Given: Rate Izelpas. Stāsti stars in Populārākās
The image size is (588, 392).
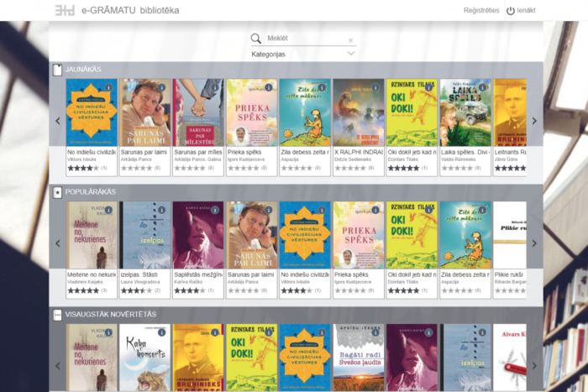Looking at the screenshot, I should [x=136, y=290].
